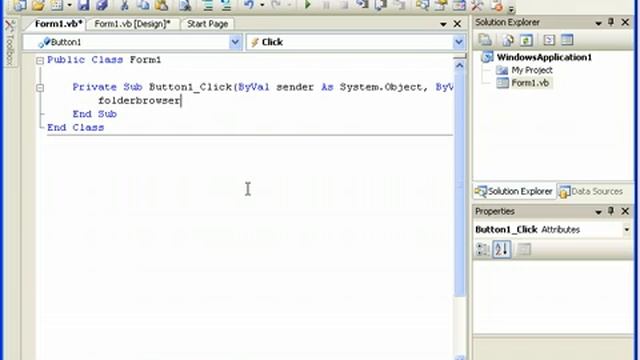Click the Property Pages icon in Properties
Viewport: 640px width, 360px height.
pyautogui.click(x=524, y=249)
